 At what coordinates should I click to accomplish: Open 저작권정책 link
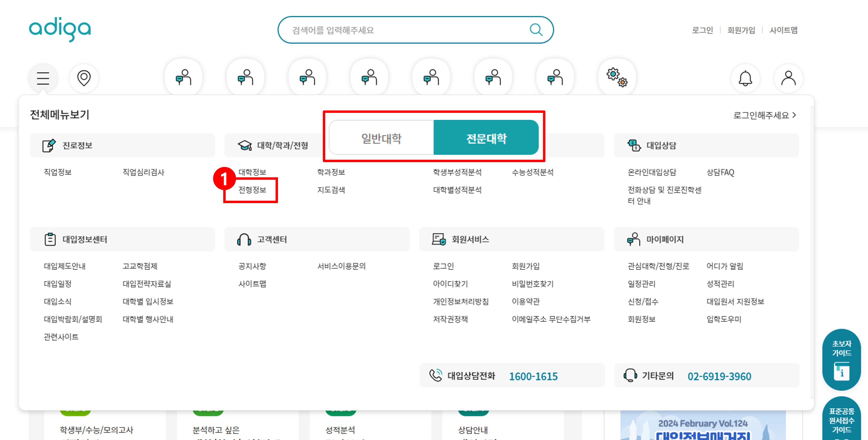tap(451, 319)
